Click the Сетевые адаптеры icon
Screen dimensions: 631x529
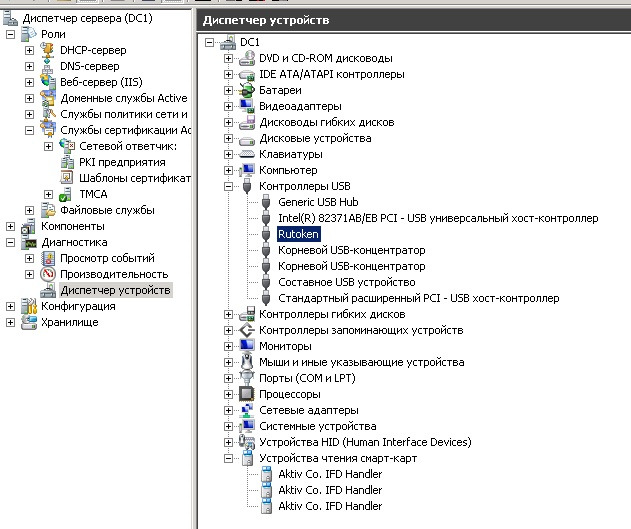[x=248, y=410]
